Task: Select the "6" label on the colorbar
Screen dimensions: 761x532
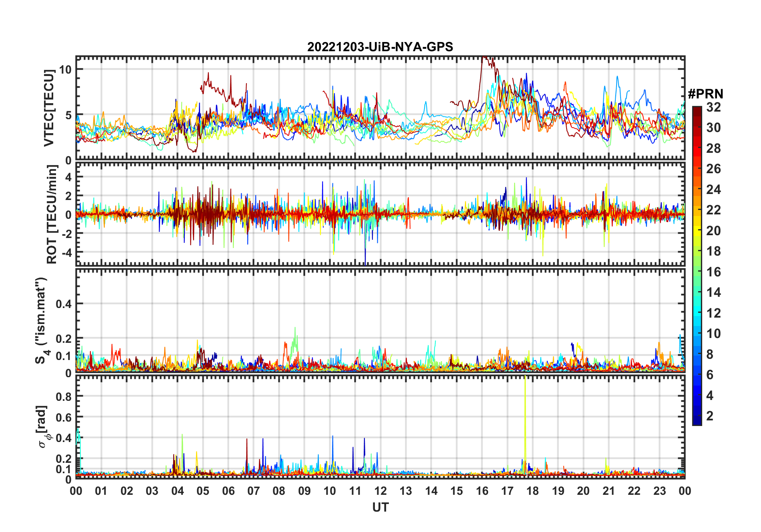Action: pos(710,375)
